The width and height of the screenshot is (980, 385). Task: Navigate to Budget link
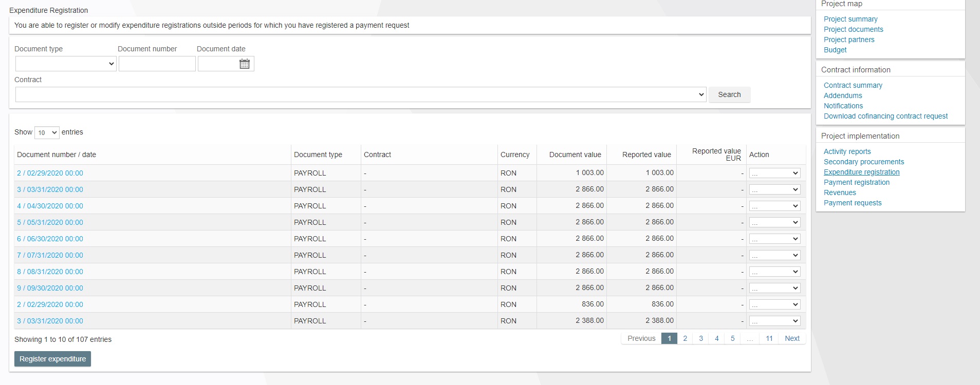point(835,50)
